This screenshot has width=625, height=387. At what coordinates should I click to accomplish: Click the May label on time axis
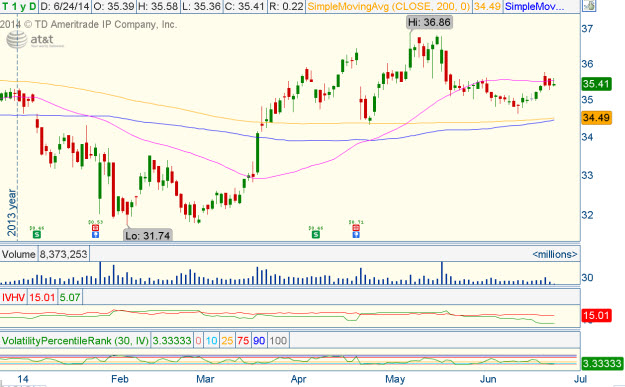click(x=395, y=379)
